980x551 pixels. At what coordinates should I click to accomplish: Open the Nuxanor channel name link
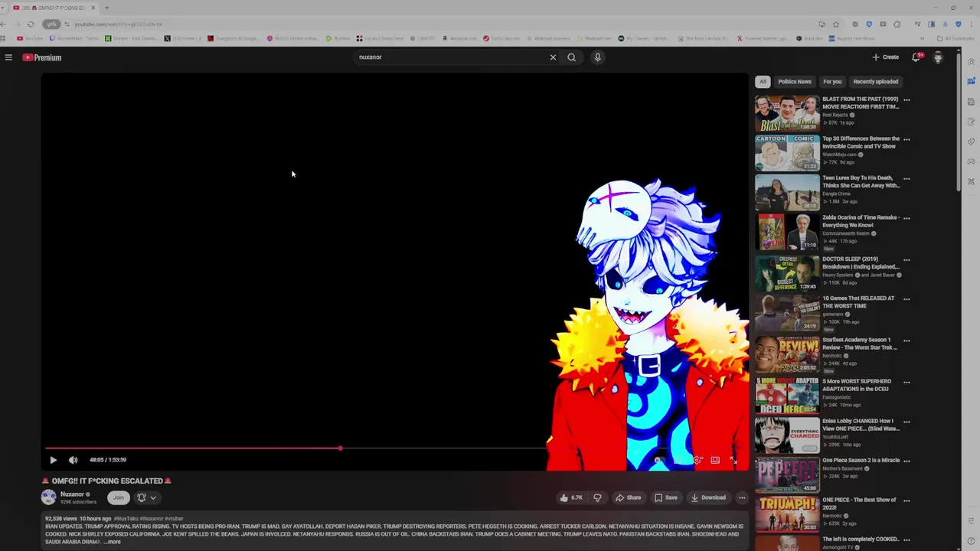coord(72,494)
